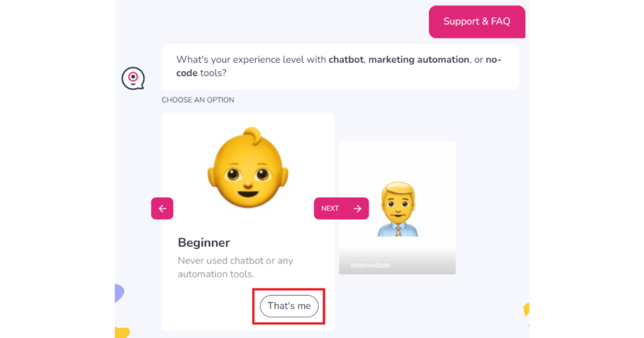Select the office worker emoji

click(397, 210)
